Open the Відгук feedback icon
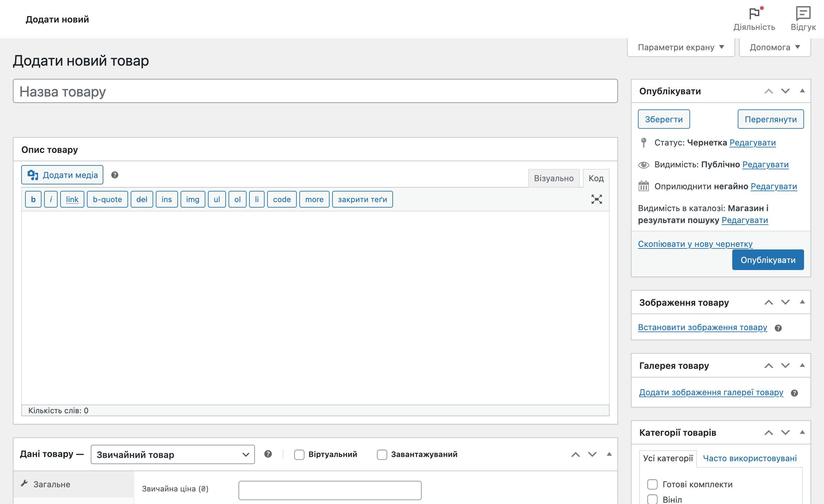This screenshot has width=824, height=504. pyautogui.click(x=803, y=14)
